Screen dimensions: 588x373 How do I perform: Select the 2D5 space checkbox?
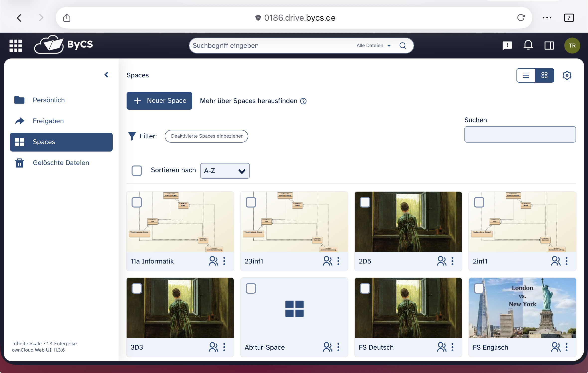tap(365, 202)
